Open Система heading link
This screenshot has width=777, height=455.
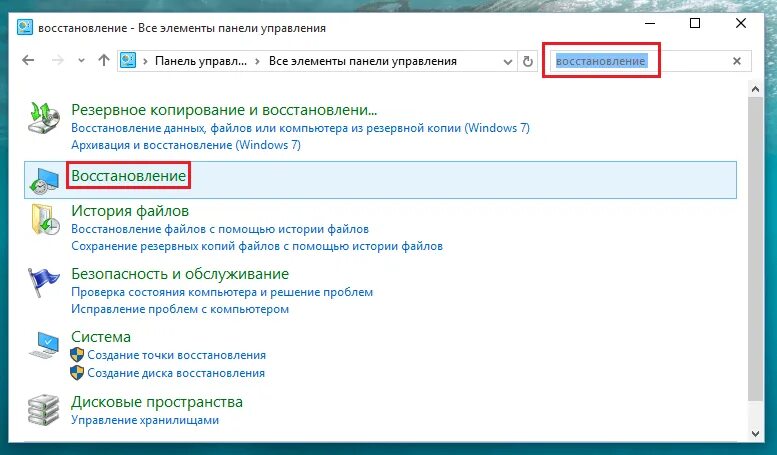click(x=101, y=337)
